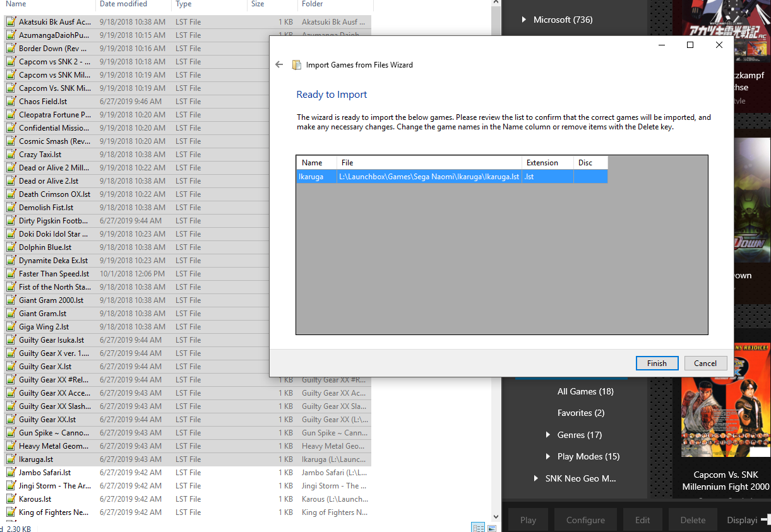Select the Guilty Gear XX.lst file icon

11,419
